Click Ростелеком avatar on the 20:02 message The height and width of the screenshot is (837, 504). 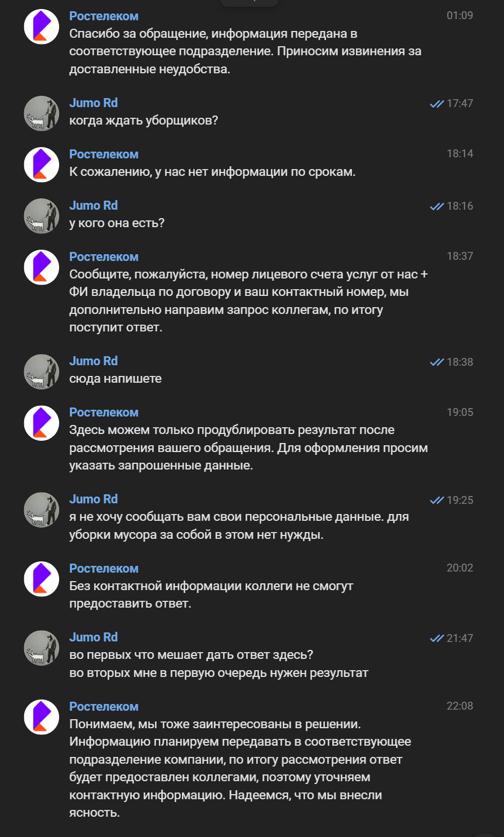pos(42,579)
